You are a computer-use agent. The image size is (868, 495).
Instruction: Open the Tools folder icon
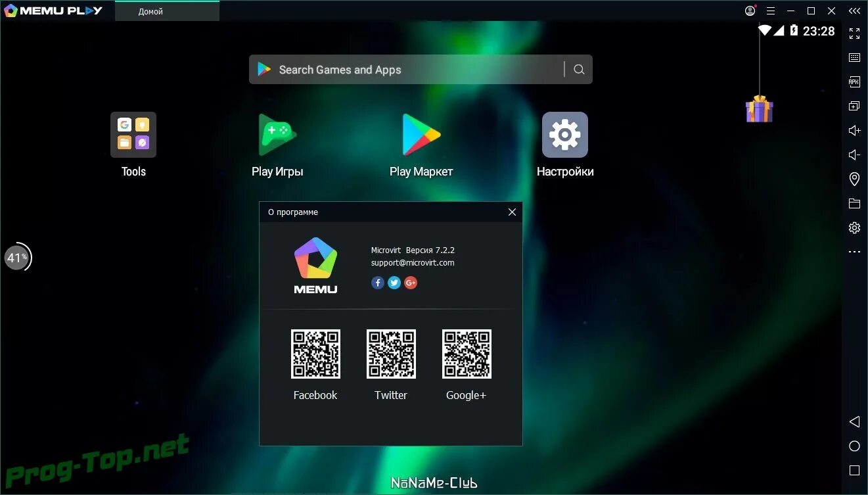click(x=133, y=135)
